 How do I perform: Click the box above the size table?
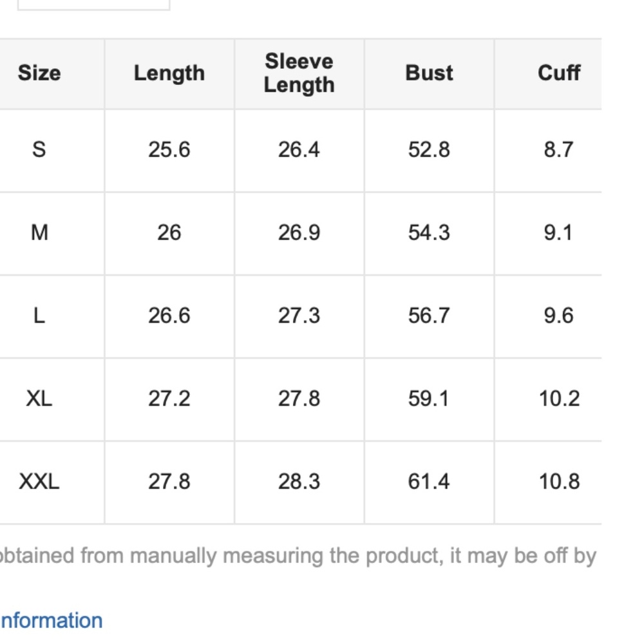[x=93, y=5]
